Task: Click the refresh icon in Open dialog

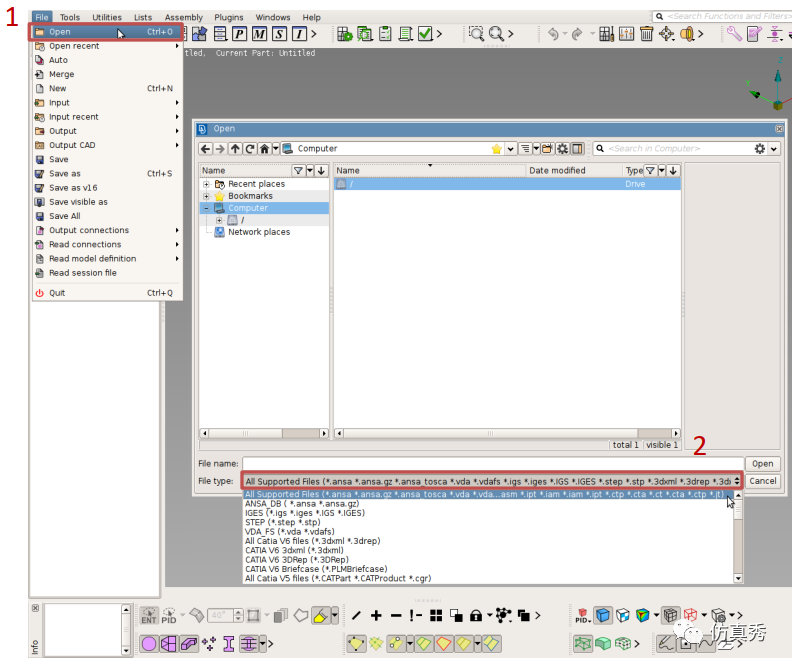Action: point(250,148)
